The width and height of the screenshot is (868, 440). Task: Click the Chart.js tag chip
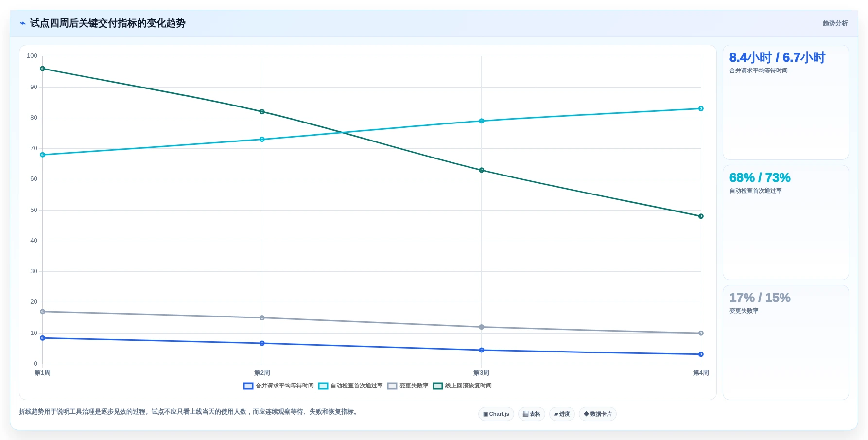496,414
